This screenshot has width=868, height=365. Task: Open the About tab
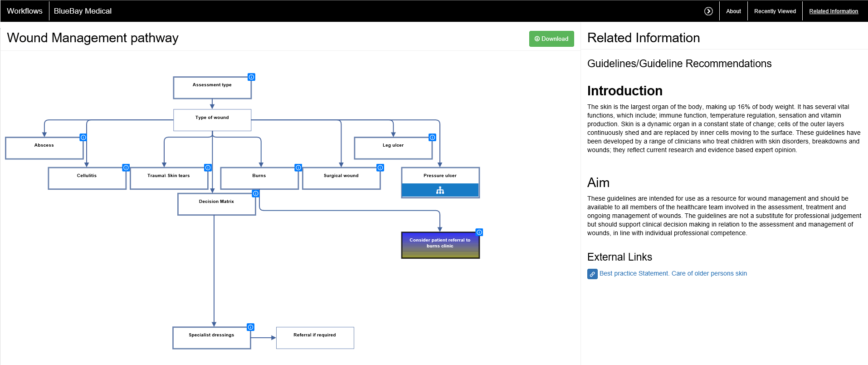[x=733, y=11]
